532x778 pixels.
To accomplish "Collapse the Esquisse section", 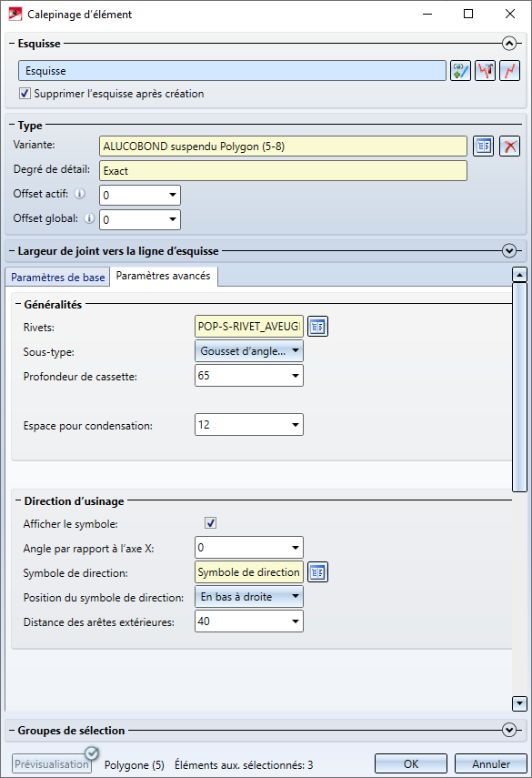I will pyautogui.click(x=509, y=44).
